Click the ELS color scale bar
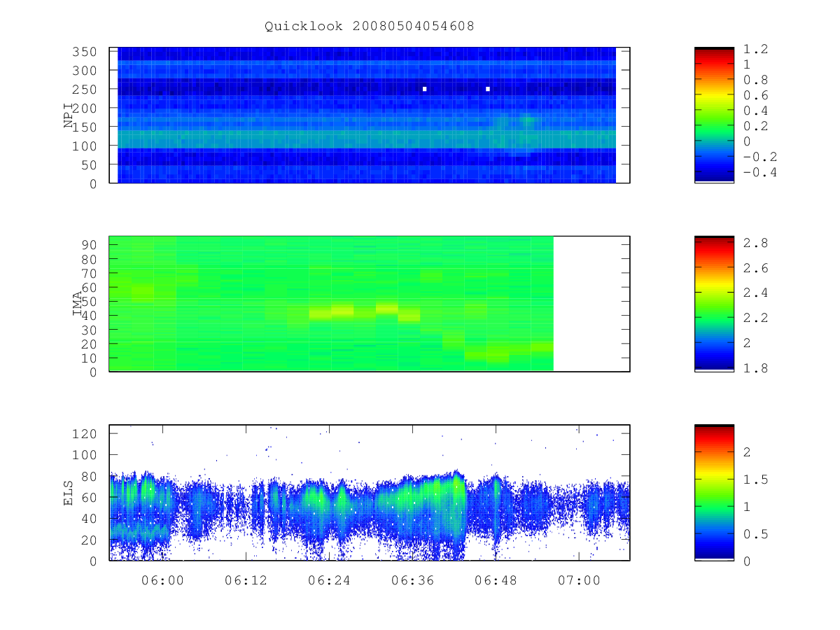Image resolution: width=840 pixels, height=630 pixels. tap(714, 493)
